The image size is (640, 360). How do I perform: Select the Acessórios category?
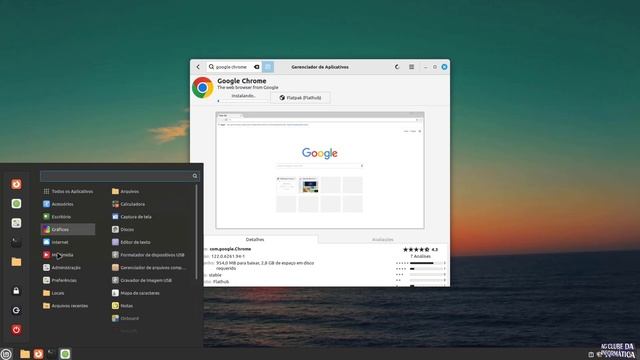tap(68, 204)
